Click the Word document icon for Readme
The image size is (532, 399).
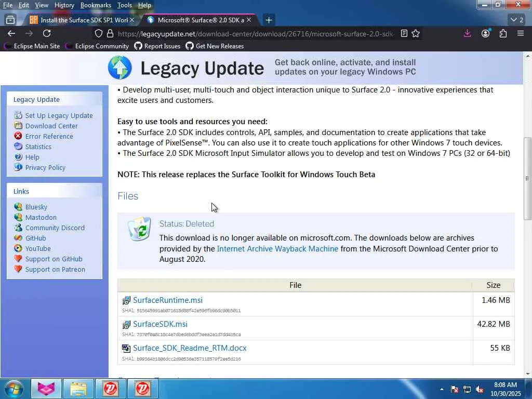pyautogui.click(x=126, y=348)
